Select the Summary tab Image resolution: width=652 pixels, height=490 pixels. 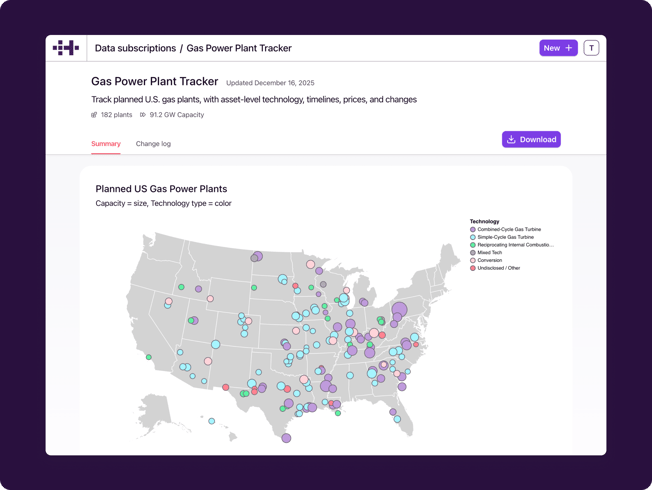(106, 144)
